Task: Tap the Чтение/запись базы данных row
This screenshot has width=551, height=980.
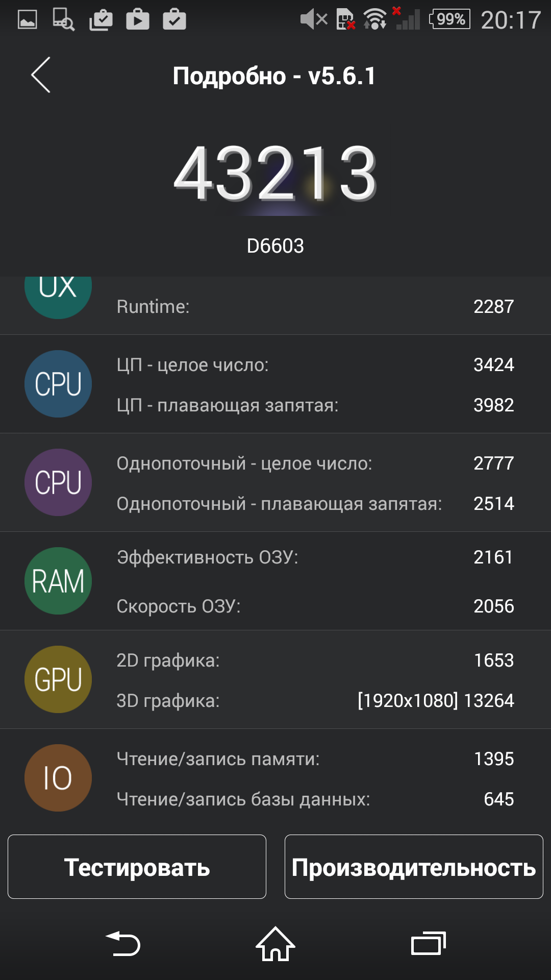Action: click(315, 799)
